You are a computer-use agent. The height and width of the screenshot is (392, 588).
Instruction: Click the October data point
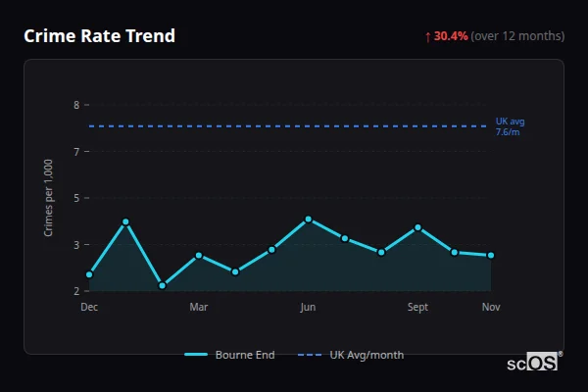coord(454,253)
